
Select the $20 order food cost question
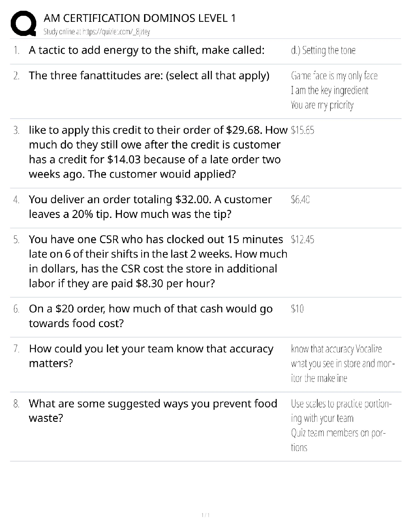coord(150,316)
